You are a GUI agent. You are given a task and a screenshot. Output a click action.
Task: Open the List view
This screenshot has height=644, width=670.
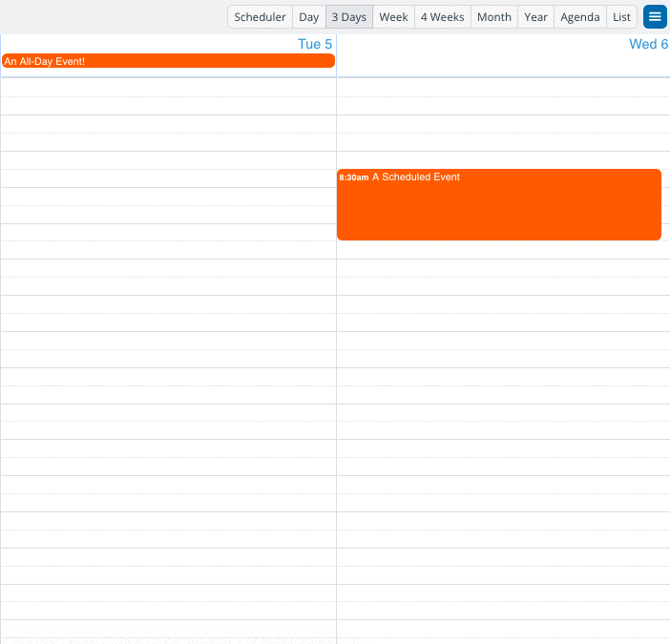point(621,16)
